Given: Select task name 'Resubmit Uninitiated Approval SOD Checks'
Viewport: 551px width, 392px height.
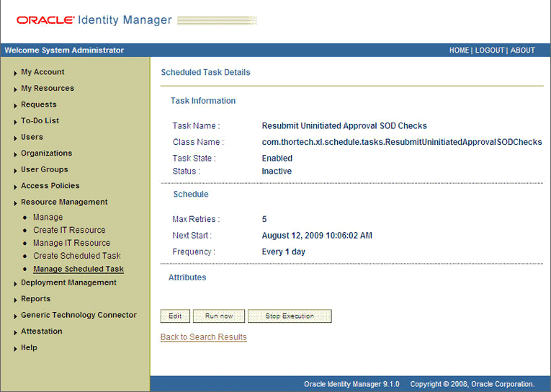Looking at the screenshot, I should coord(344,126).
